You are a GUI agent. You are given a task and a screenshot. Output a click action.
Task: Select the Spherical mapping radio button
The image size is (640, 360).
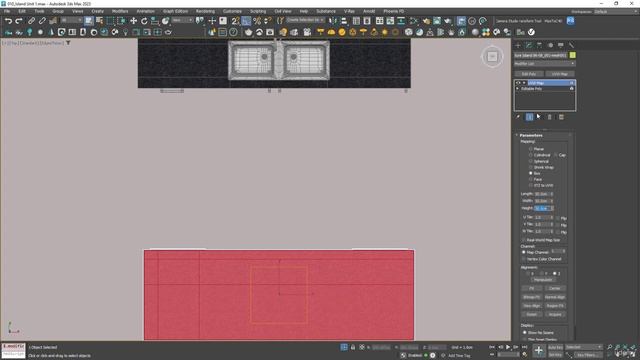(x=531, y=161)
